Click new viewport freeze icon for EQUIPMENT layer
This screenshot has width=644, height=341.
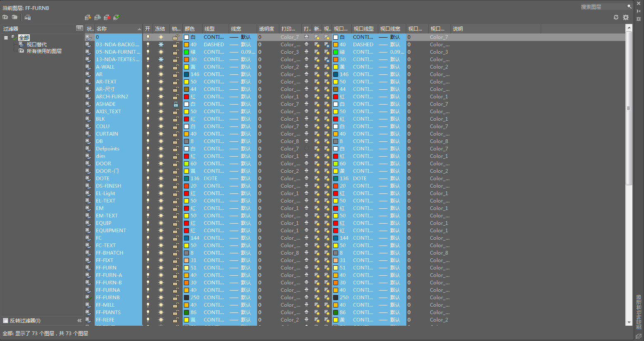point(317,231)
